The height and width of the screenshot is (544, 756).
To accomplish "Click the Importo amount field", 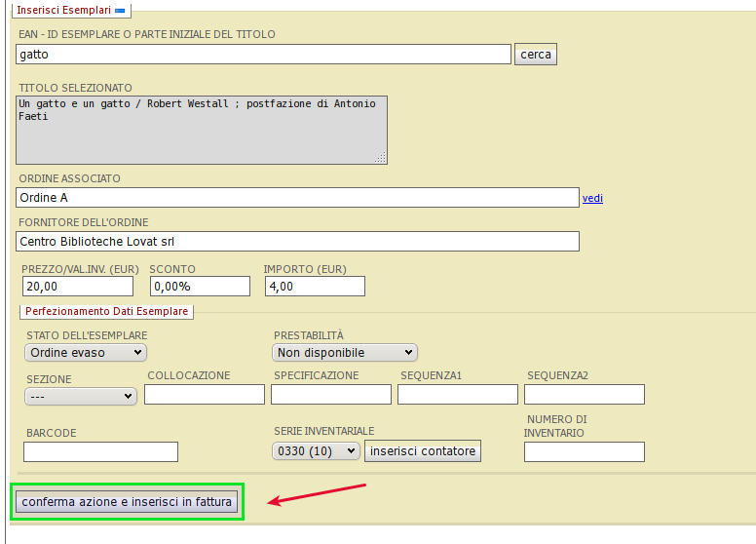I will click(314, 287).
